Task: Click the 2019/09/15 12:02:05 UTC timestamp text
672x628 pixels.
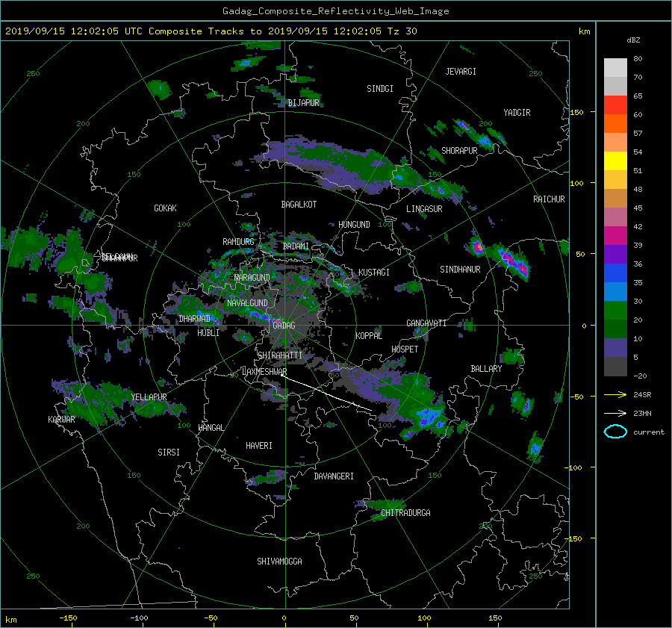Action: [x=69, y=31]
